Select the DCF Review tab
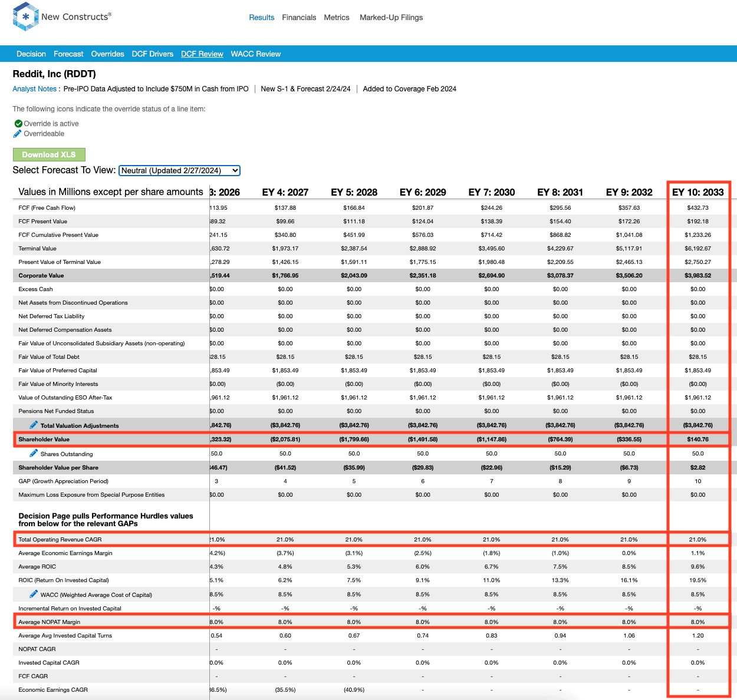This screenshot has width=737, height=700. [202, 54]
